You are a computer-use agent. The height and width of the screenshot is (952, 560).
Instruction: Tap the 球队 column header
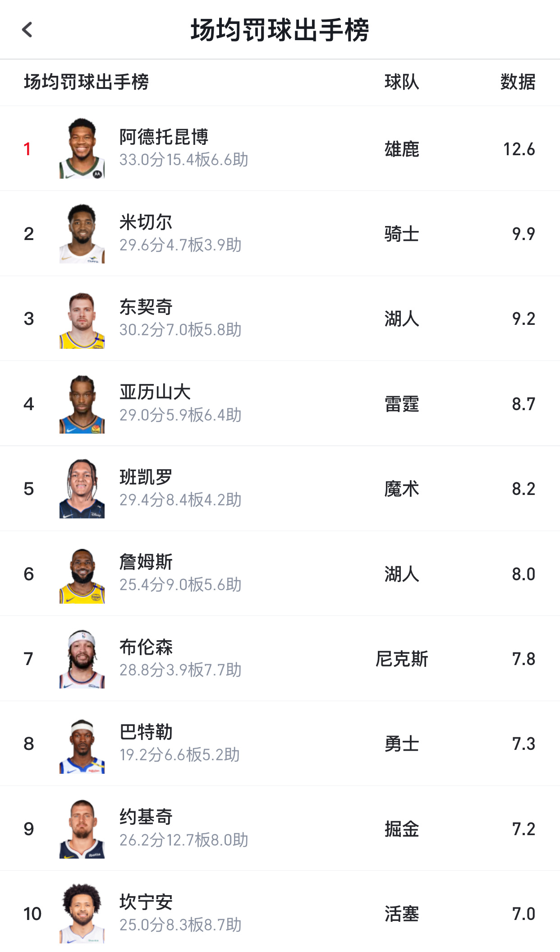click(402, 82)
